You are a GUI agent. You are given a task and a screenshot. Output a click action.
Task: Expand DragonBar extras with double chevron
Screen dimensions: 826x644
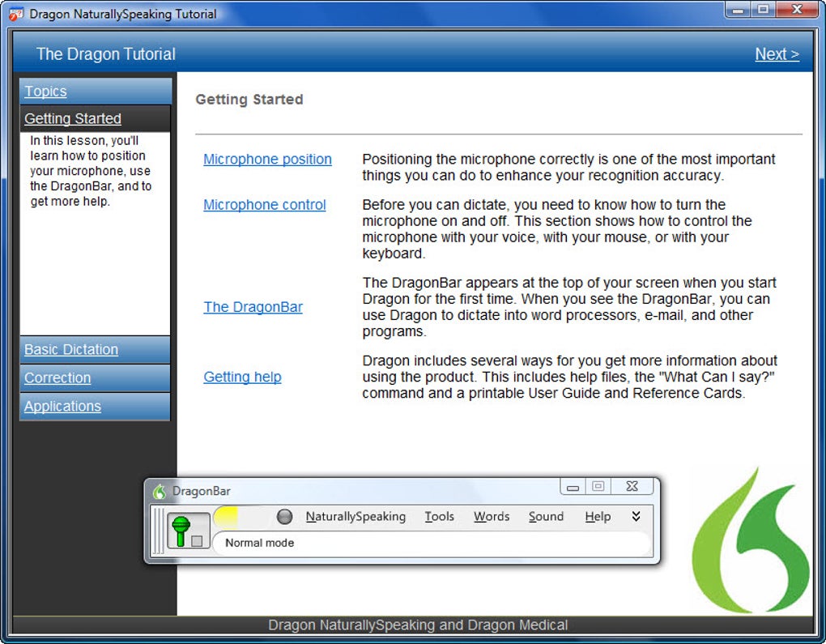tap(636, 516)
